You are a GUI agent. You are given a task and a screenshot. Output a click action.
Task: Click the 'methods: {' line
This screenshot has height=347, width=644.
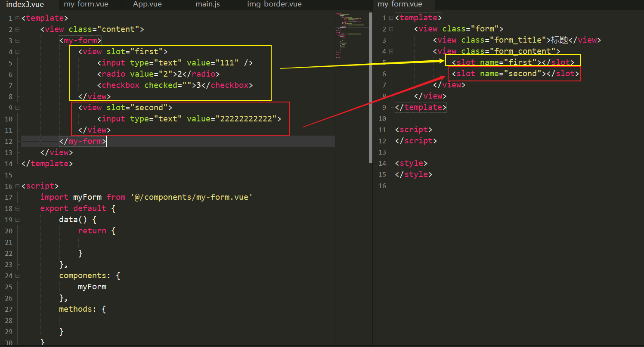coord(83,309)
